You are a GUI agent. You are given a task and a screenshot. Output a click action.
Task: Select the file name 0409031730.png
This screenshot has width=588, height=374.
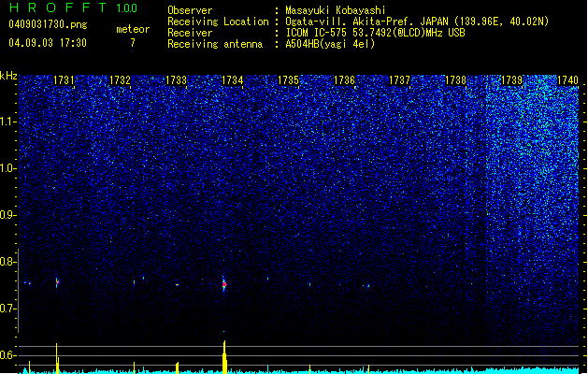48,24
